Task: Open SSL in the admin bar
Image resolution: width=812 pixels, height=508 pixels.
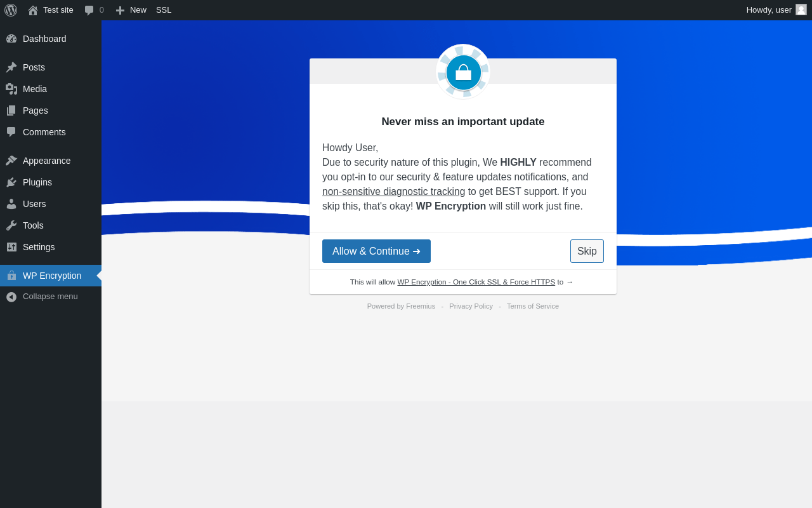Action: [x=164, y=10]
